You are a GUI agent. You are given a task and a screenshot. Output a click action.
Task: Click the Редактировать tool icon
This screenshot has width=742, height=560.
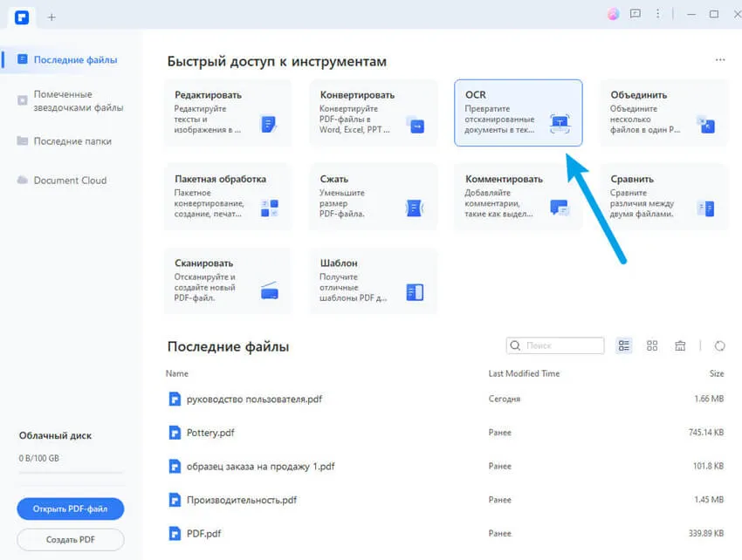269,124
